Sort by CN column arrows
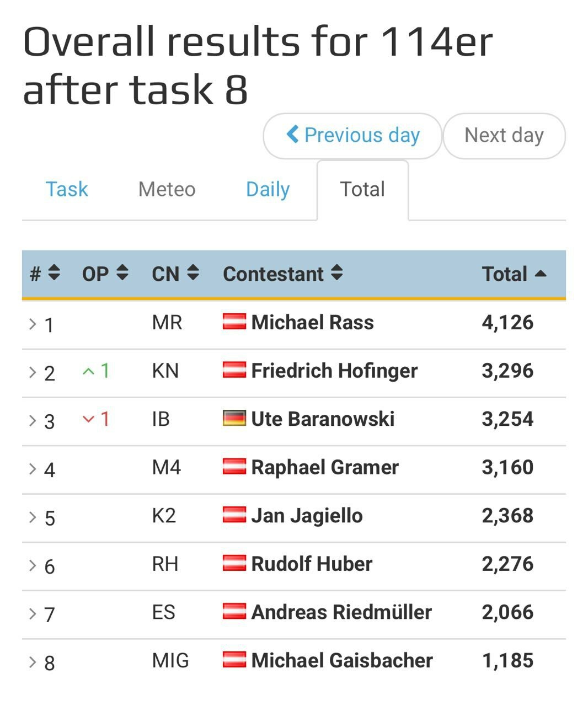This screenshot has width=588, height=706. pyautogui.click(x=193, y=273)
